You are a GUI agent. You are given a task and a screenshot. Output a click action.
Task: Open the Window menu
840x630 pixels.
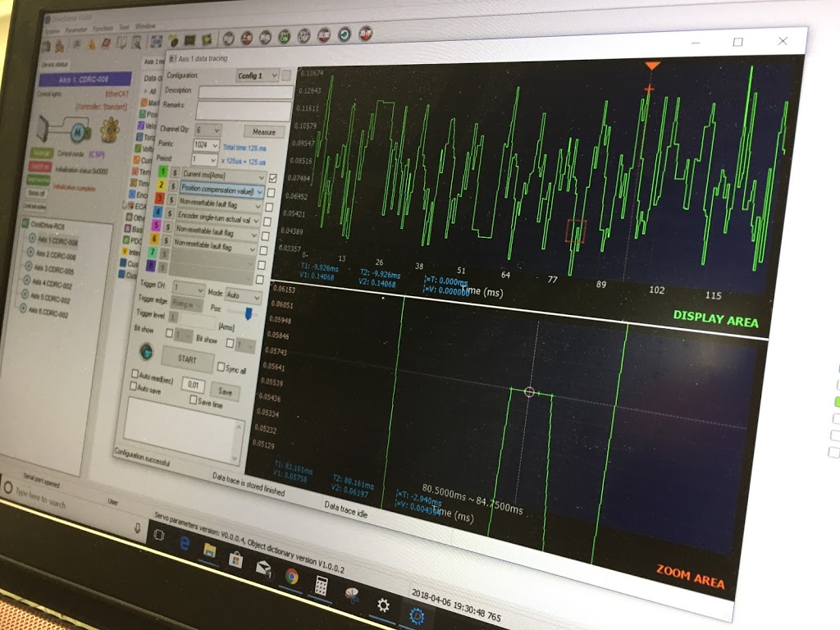click(x=145, y=25)
